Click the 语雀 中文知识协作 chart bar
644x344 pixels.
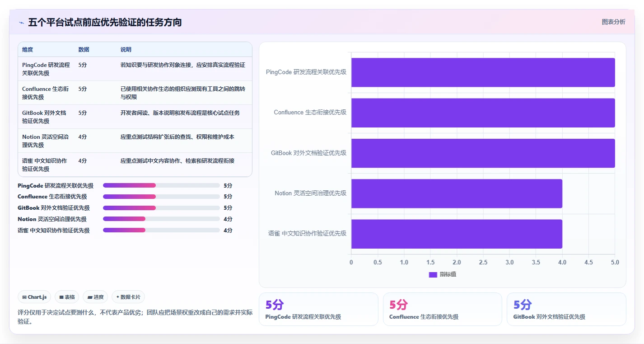457,234
